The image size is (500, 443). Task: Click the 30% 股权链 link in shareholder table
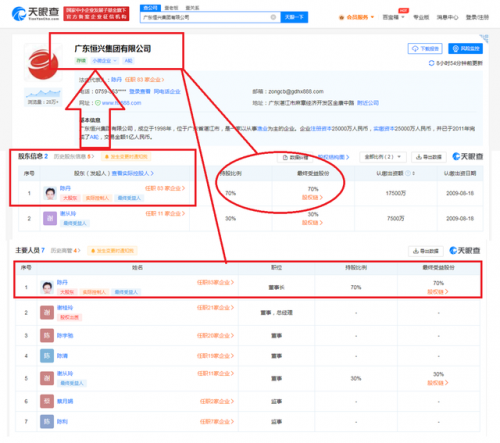[312, 223]
